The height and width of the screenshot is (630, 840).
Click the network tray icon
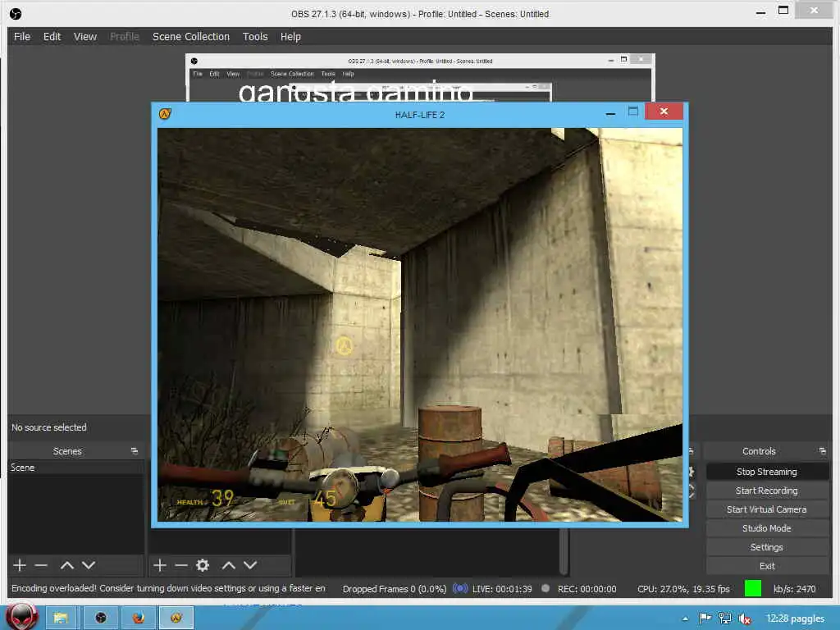coord(725,619)
